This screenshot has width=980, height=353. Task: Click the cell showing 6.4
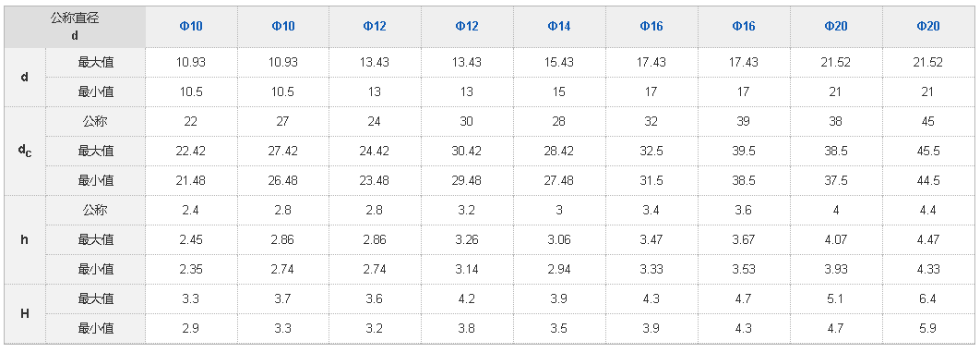[927, 299]
